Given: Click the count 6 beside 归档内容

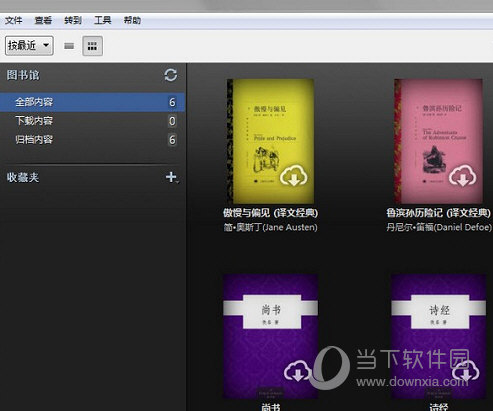Looking at the screenshot, I should point(172,139).
